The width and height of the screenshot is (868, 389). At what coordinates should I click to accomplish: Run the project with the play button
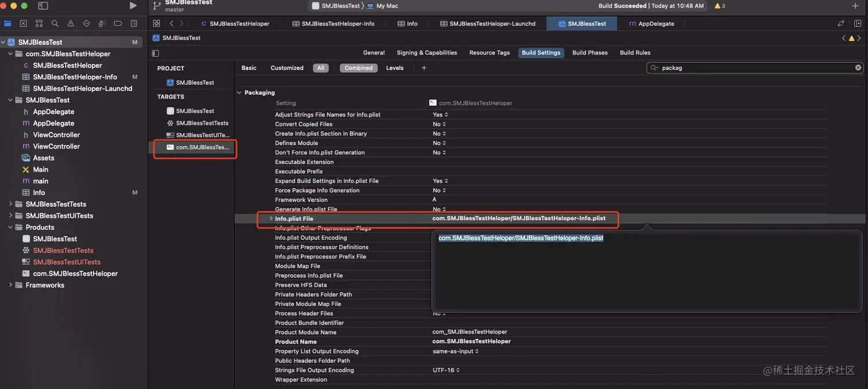[x=133, y=6]
